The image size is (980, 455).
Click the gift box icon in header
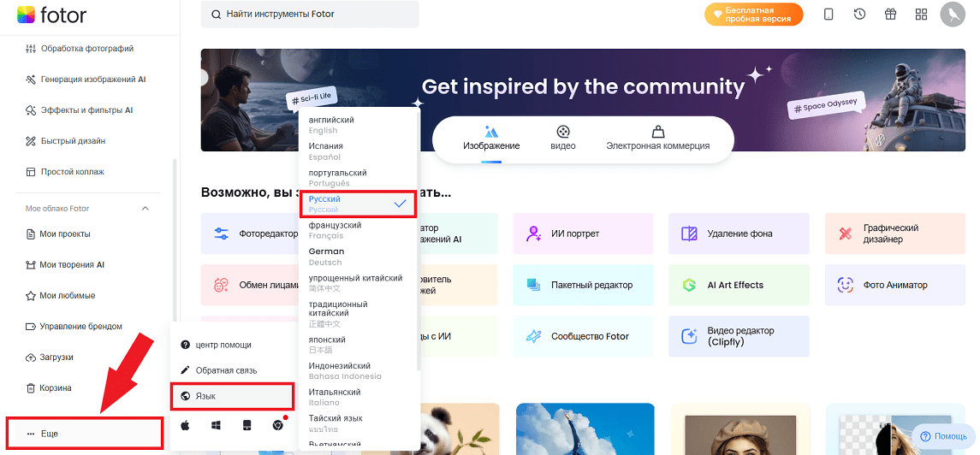tap(890, 15)
